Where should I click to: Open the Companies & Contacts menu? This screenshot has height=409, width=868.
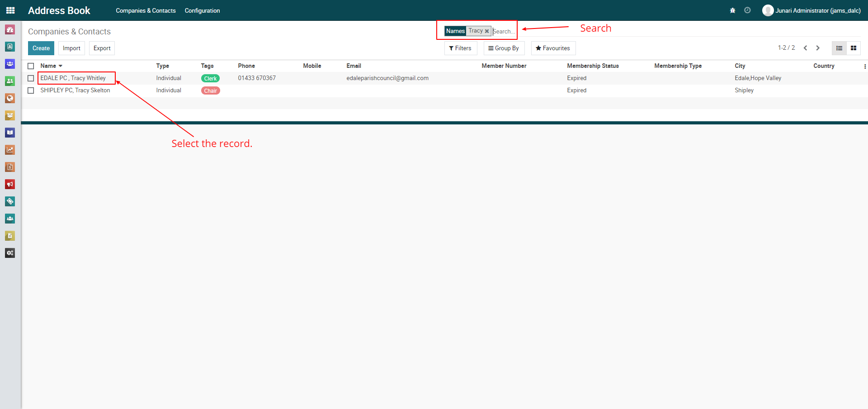[x=146, y=10]
